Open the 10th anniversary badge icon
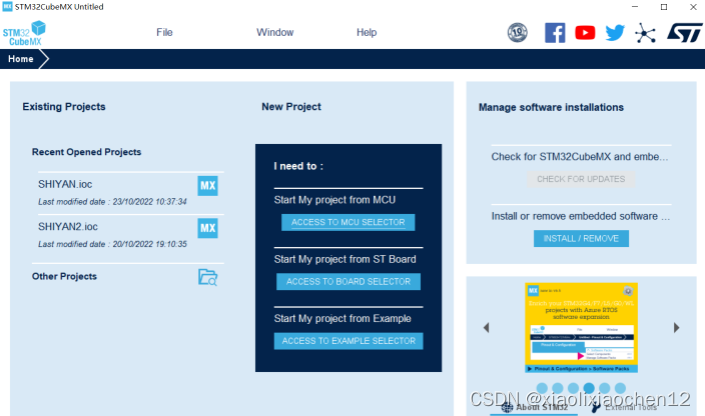 pyautogui.click(x=518, y=33)
